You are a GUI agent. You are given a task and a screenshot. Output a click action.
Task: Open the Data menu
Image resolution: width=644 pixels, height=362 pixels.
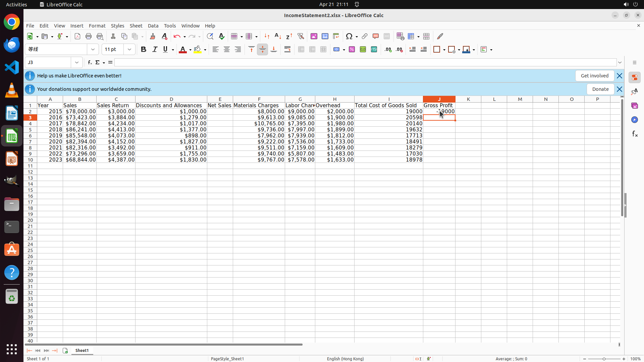click(x=153, y=26)
